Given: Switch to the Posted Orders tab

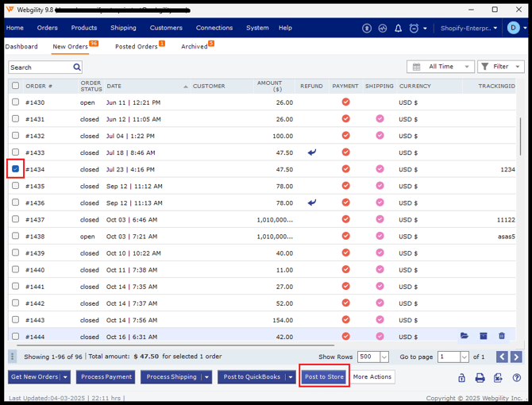Looking at the screenshot, I should tap(136, 47).
